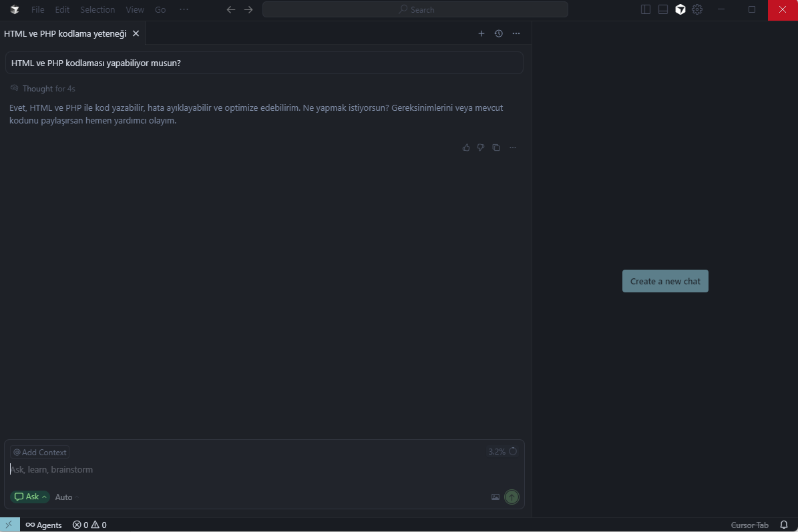Toggle the bottom panel layout icon
This screenshot has height=532, width=798.
(663, 9)
